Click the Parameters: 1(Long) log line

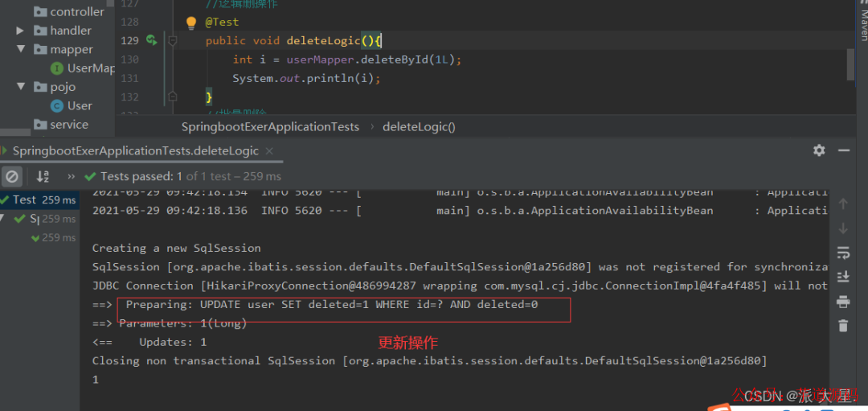click(170, 323)
